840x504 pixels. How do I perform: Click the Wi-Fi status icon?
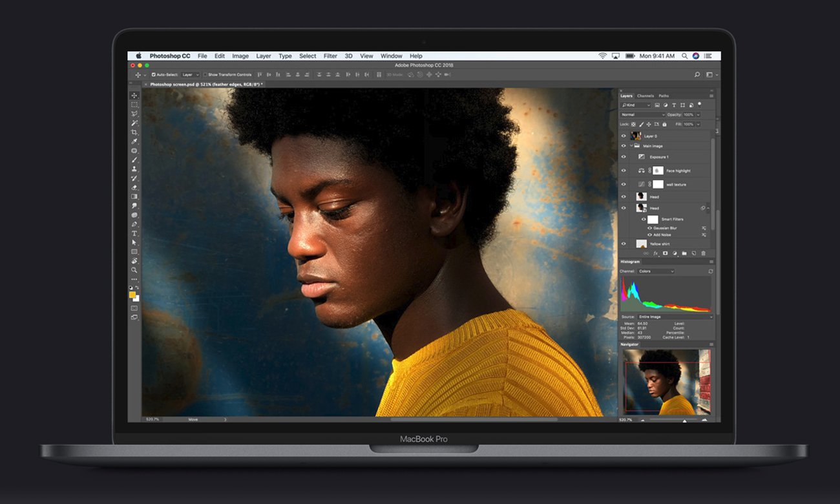602,56
